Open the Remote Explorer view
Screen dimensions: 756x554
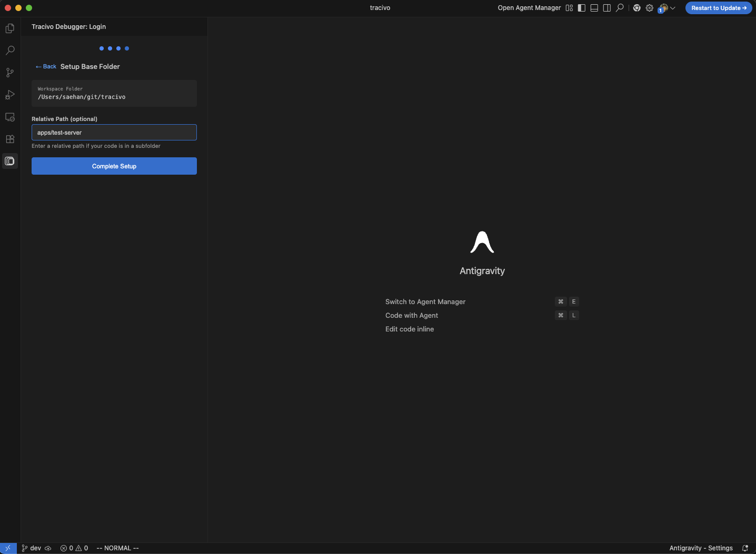pyautogui.click(x=10, y=117)
